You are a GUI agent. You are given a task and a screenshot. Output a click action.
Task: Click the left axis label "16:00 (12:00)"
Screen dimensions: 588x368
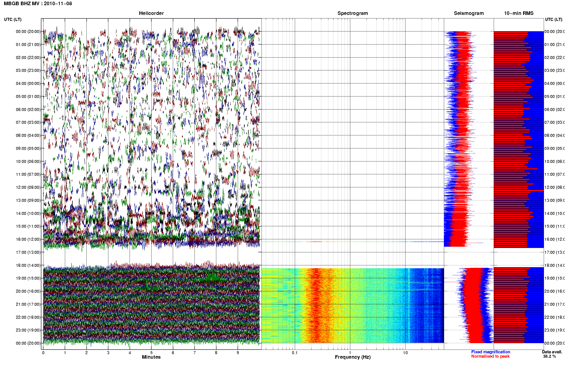(x=28, y=239)
